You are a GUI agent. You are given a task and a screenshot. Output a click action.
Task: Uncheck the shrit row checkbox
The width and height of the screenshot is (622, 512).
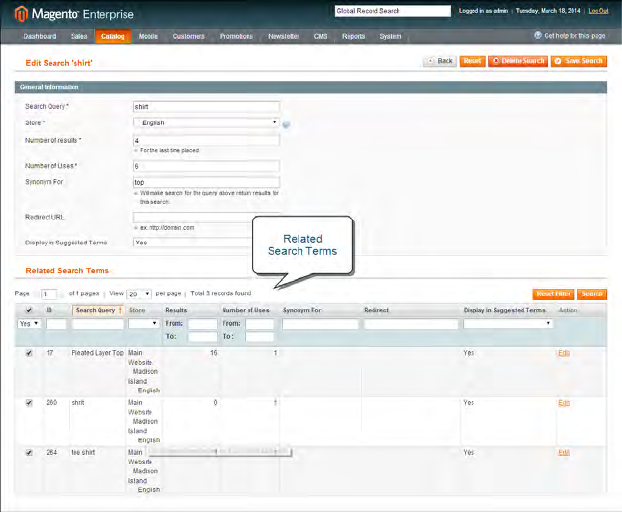point(29,403)
